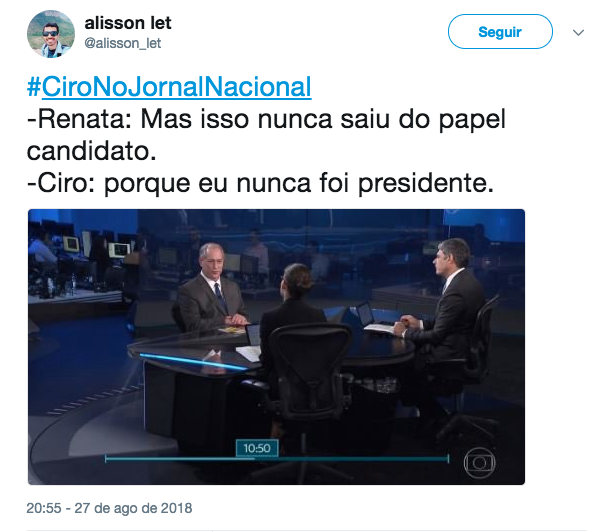The width and height of the screenshot is (610, 532).
Task: Click the 10:50 time marker in video
Action: coord(257,448)
